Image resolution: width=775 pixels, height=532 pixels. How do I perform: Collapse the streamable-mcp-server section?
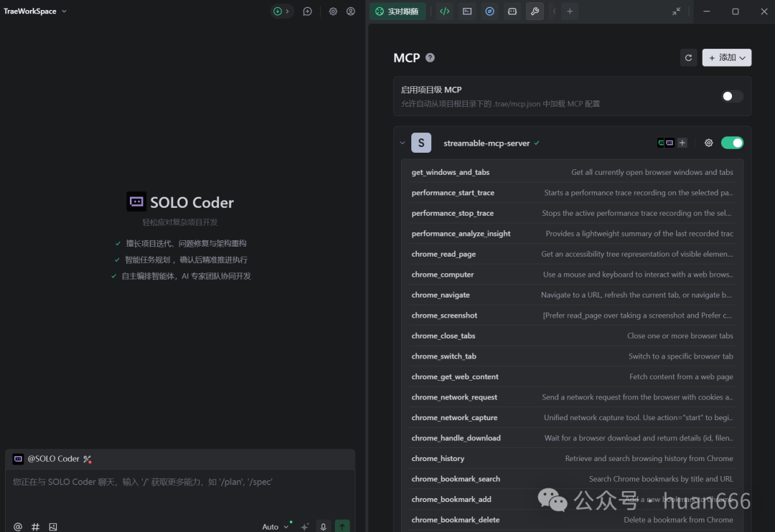click(x=403, y=143)
